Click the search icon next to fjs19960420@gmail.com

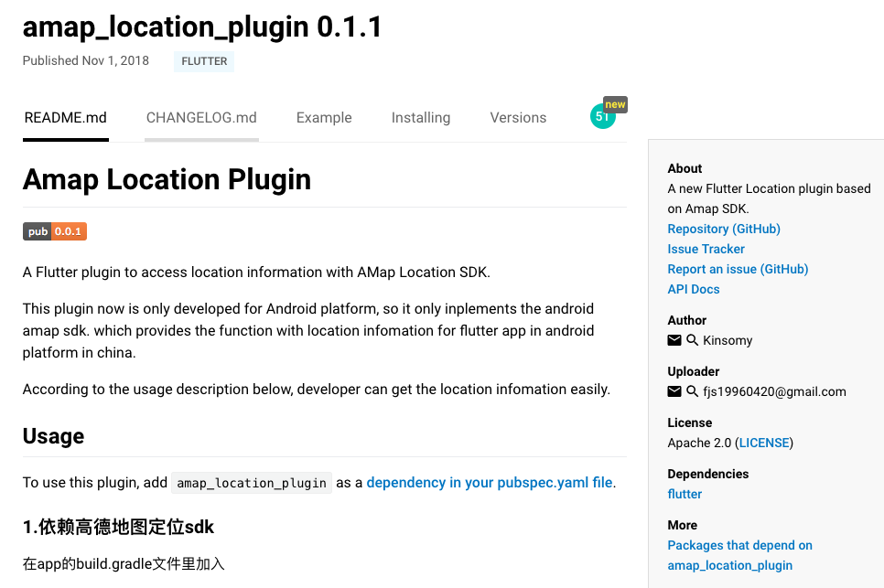pyautogui.click(x=693, y=391)
